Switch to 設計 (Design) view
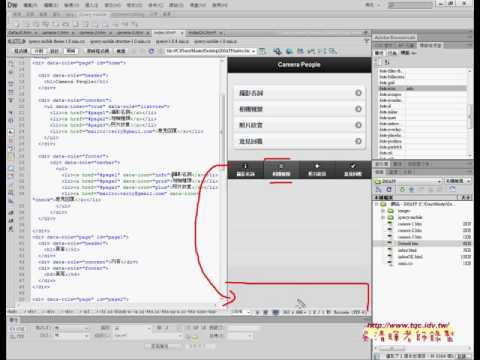 tap(55, 51)
